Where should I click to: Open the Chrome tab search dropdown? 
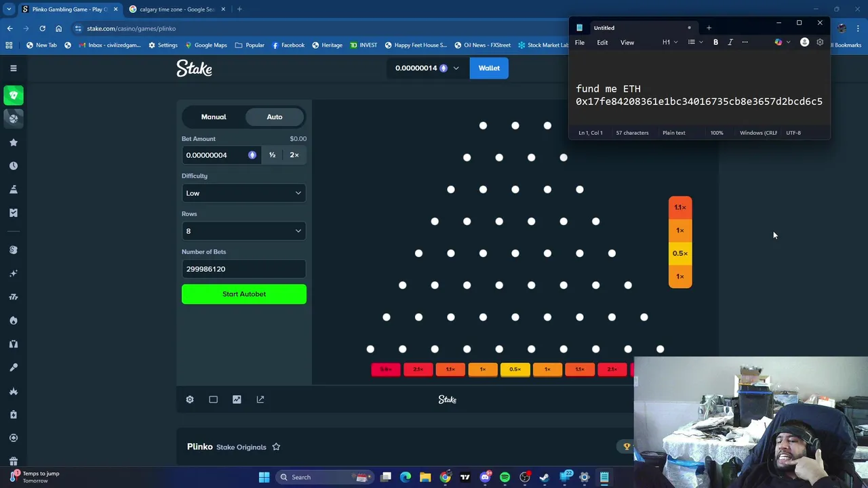pos(9,9)
